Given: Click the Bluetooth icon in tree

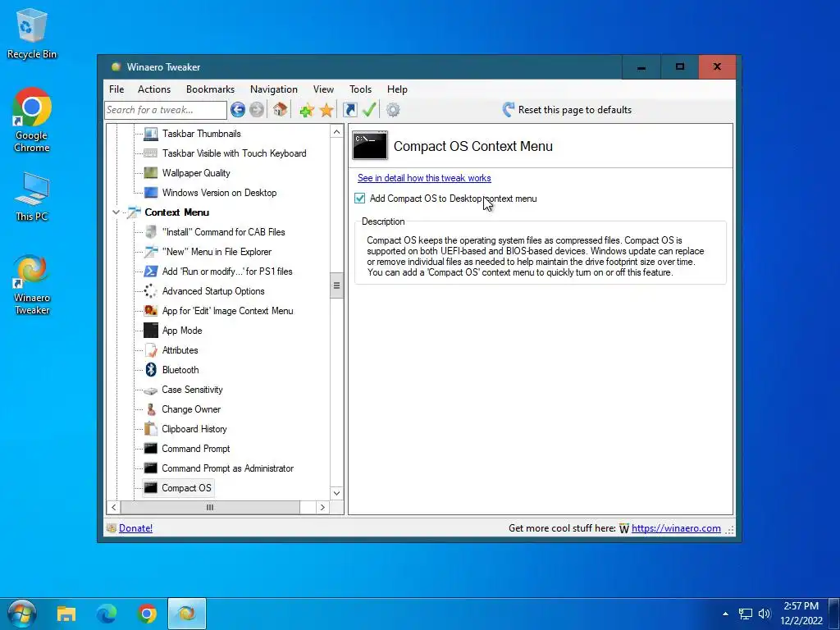Looking at the screenshot, I should tap(151, 370).
